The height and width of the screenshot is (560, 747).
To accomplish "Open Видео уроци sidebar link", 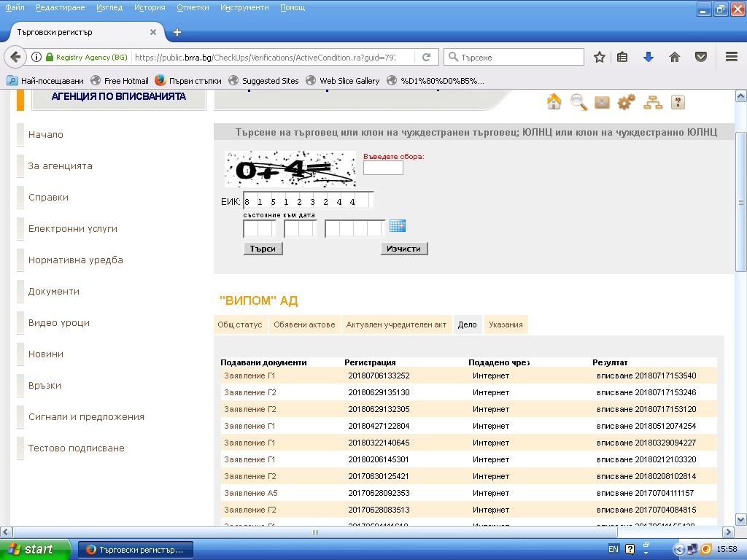I will pyautogui.click(x=59, y=323).
